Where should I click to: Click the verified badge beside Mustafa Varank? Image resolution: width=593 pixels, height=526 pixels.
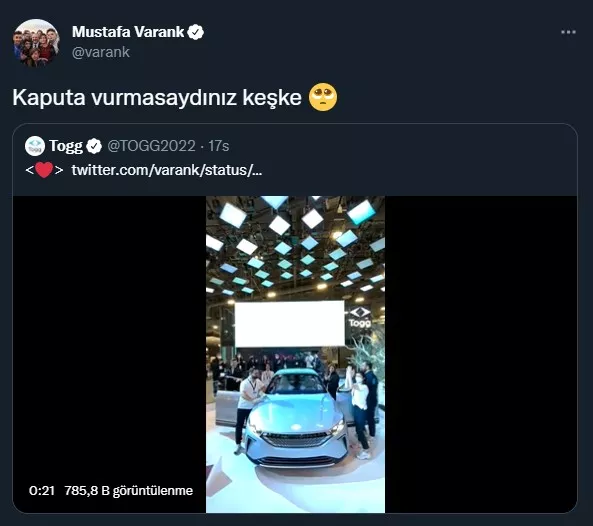(x=196, y=32)
